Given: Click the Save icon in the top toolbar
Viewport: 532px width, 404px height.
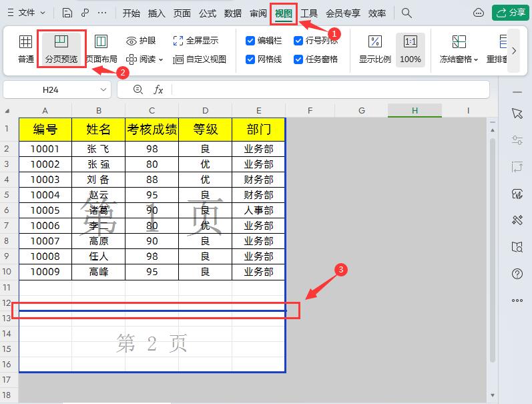Looking at the screenshot, I should (67, 13).
